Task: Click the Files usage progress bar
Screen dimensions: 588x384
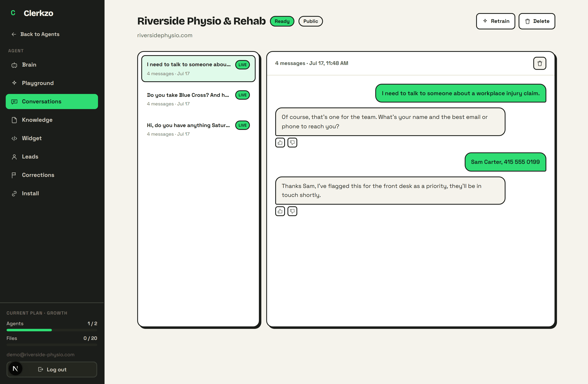Action: [52, 345]
